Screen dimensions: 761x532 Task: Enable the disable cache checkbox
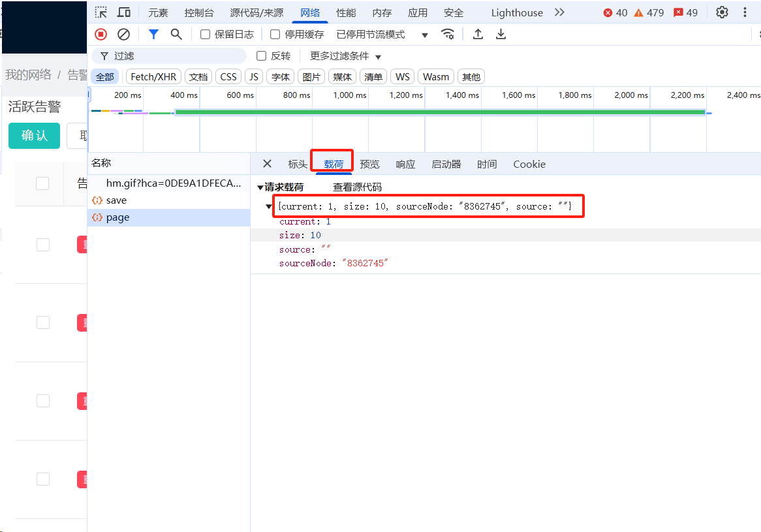(275, 35)
